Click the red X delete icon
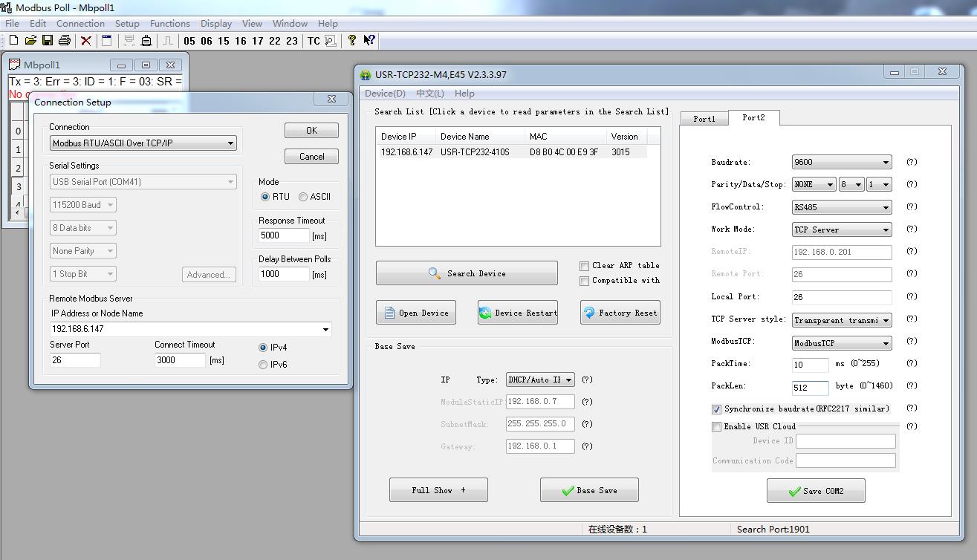The width and height of the screenshot is (977, 560). 86,41
